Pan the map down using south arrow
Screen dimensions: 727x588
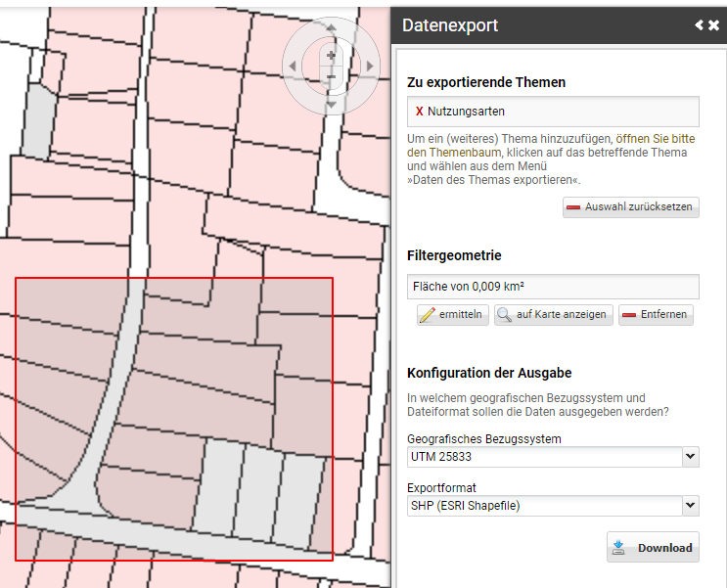pos(331,105)
